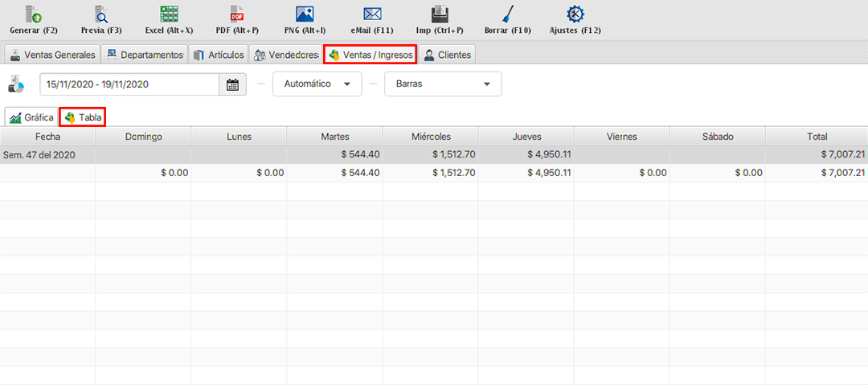Image resolution: width=868 pixels, height=385 pixels.
Task: Open Ajustes (F12) settings gear
Action: [x=575, y=14]
